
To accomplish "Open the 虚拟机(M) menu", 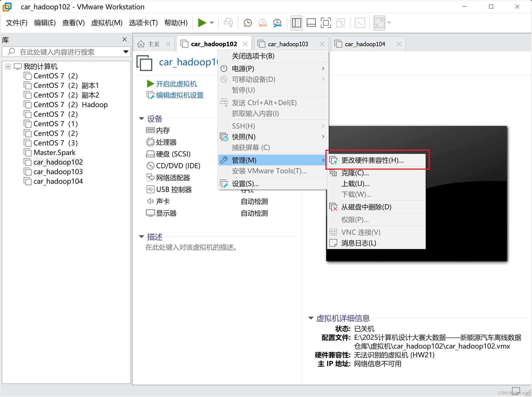I will point(107,23).
